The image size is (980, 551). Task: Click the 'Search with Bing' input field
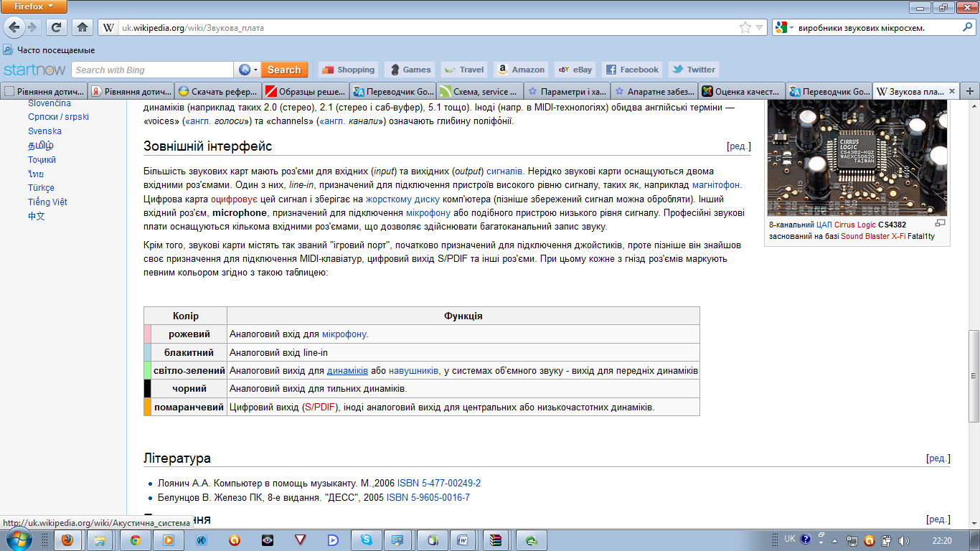point(153,70)
